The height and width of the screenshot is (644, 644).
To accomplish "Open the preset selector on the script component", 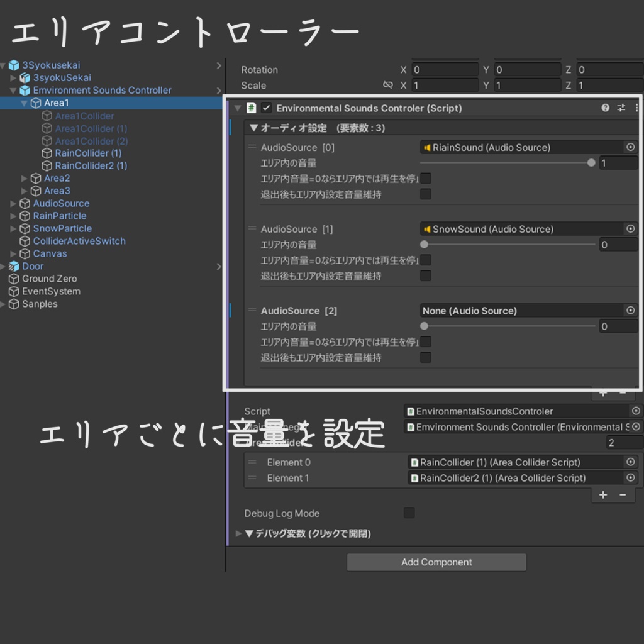I will tap(620, 108).
